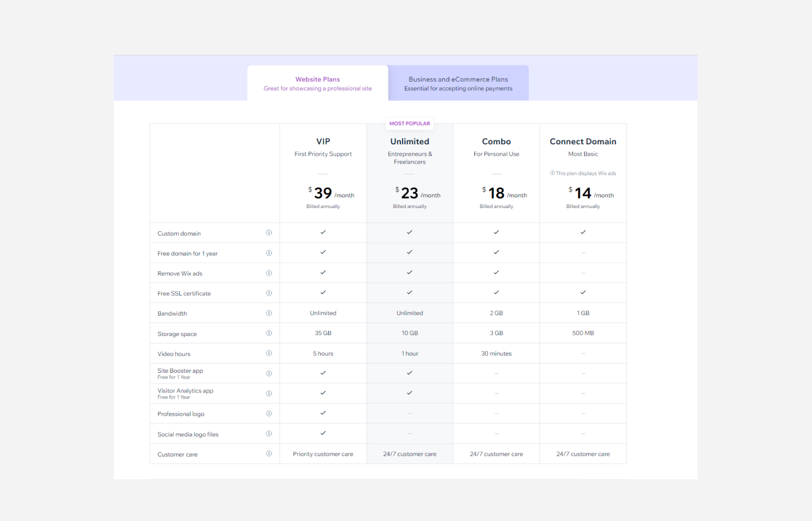Switch to the Website Plans tab

pos(317,83)
